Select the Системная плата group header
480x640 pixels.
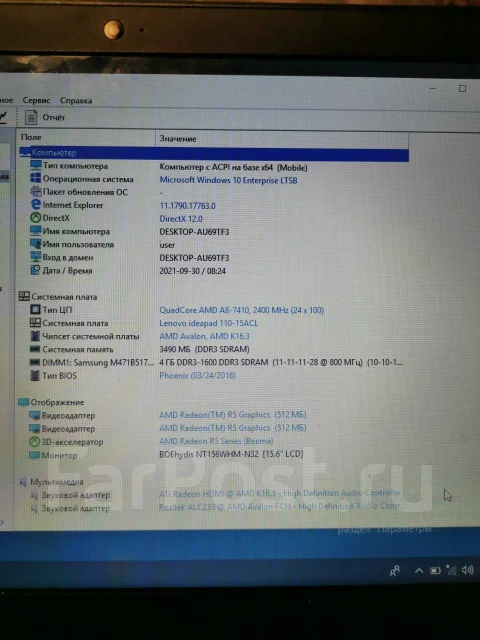point(58,297)
